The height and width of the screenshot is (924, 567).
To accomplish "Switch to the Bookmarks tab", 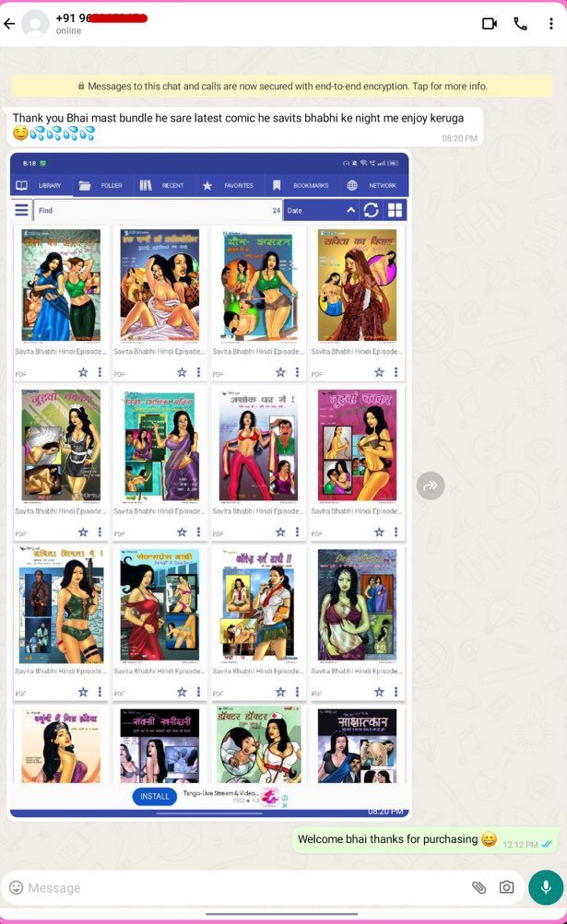I will click(x=301, y=185).
